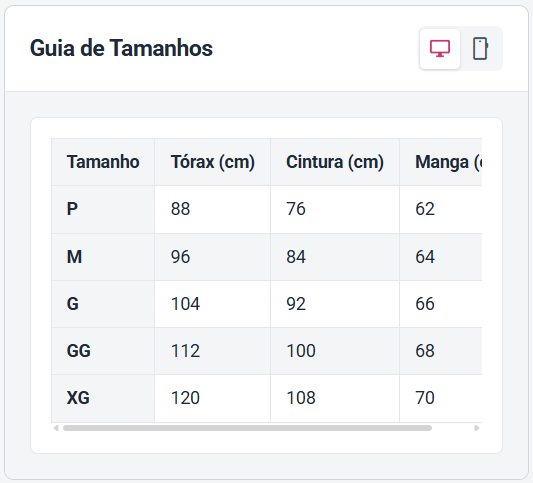Click the Cintura value 100 cell

click(x=335, y=351)
